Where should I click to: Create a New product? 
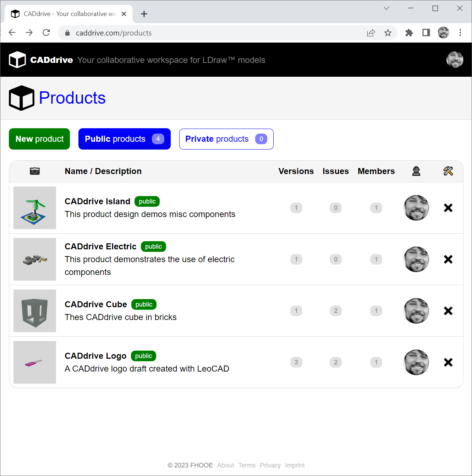(x=39, y=139)
